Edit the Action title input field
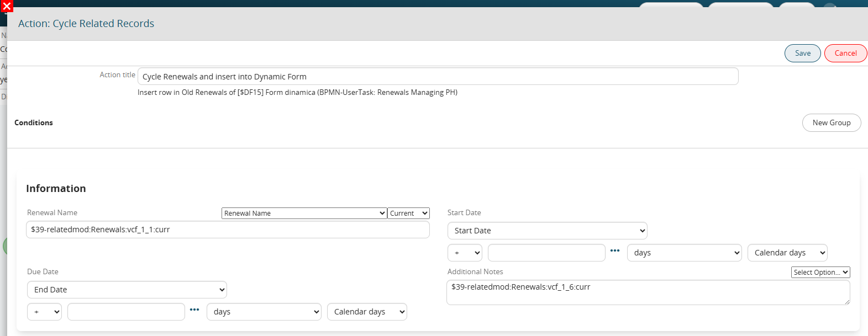Viewport: 868px width, 336px height. (x=438, y=76)
